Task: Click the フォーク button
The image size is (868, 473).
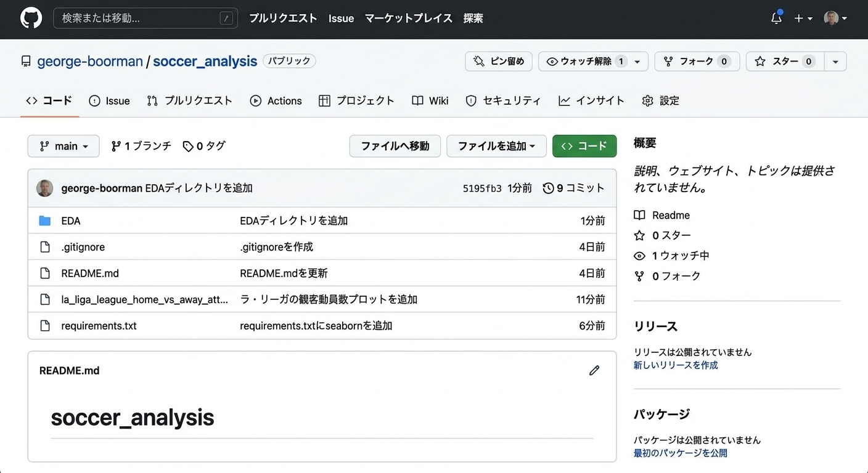Action: click(697, 61)
